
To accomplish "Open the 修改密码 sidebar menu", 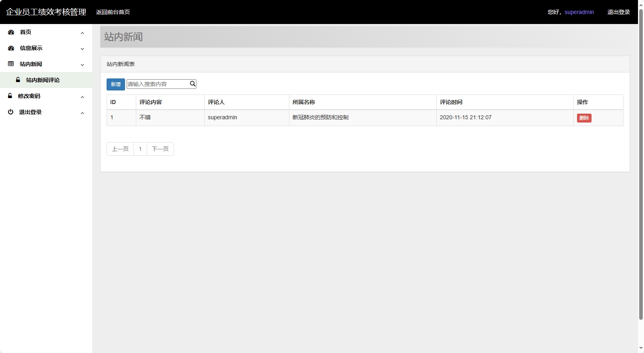I will 46,96.
